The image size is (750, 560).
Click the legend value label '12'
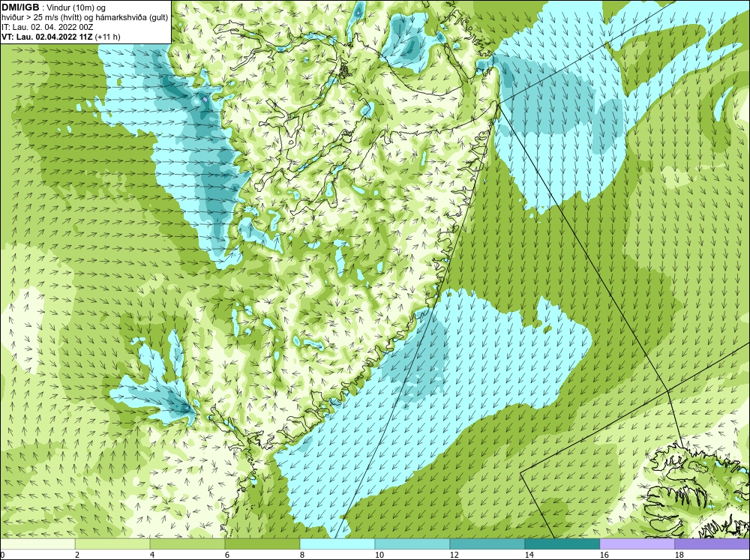click(x=454, y=555)
